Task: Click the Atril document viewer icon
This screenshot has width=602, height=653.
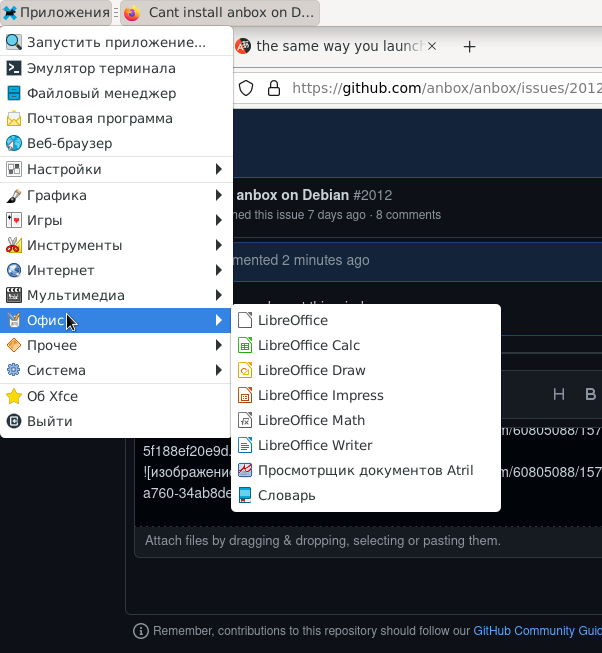Action: [x=245, y=470]
